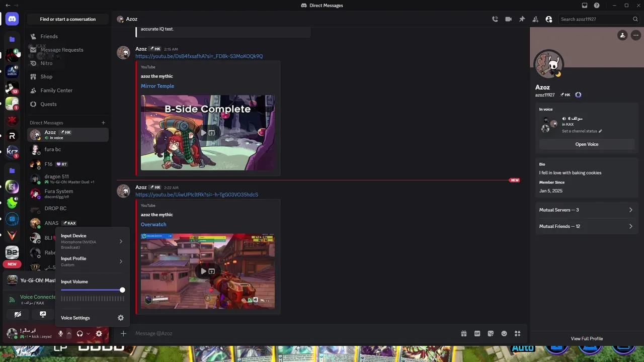644x362 pixels.
Task: Adjust the Input Volume slider handle
Action: click(x=122, y=290)
